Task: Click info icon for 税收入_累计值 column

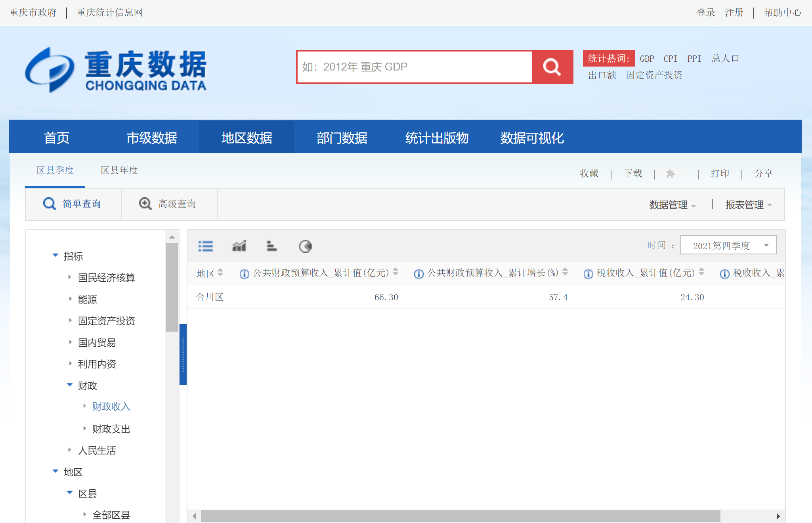Action: pyautogui.click(x=588, y=274)
